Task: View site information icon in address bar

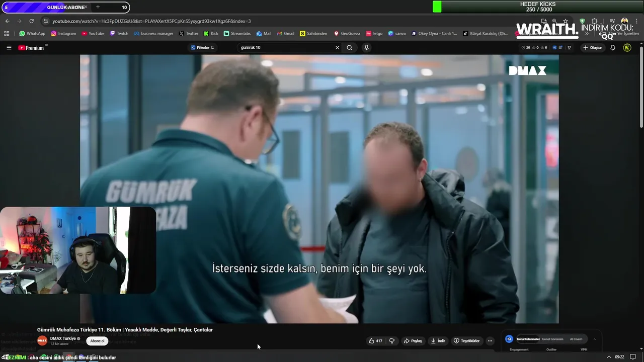Action: pos(46,21)
